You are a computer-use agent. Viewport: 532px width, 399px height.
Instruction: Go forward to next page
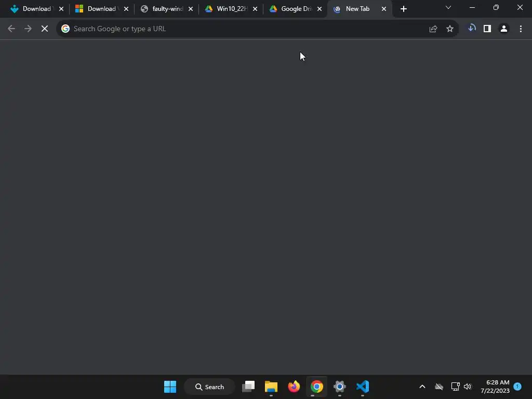click(x=28, y=29)
